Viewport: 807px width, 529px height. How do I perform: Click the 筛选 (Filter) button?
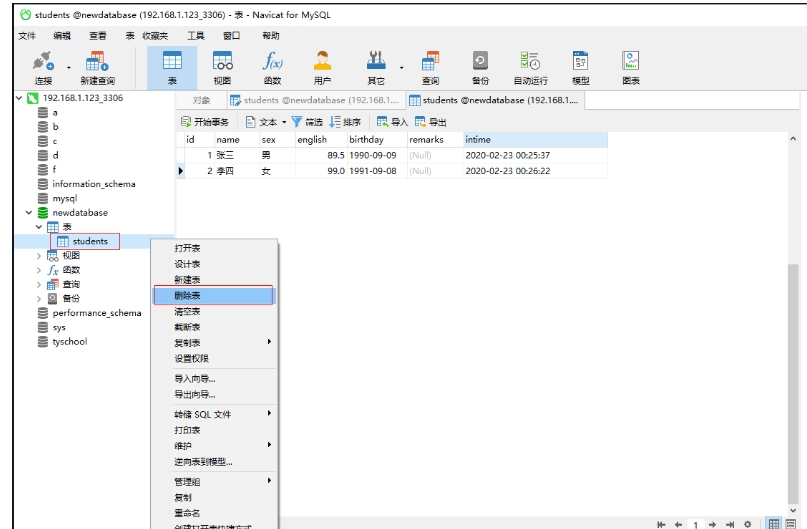308,122
